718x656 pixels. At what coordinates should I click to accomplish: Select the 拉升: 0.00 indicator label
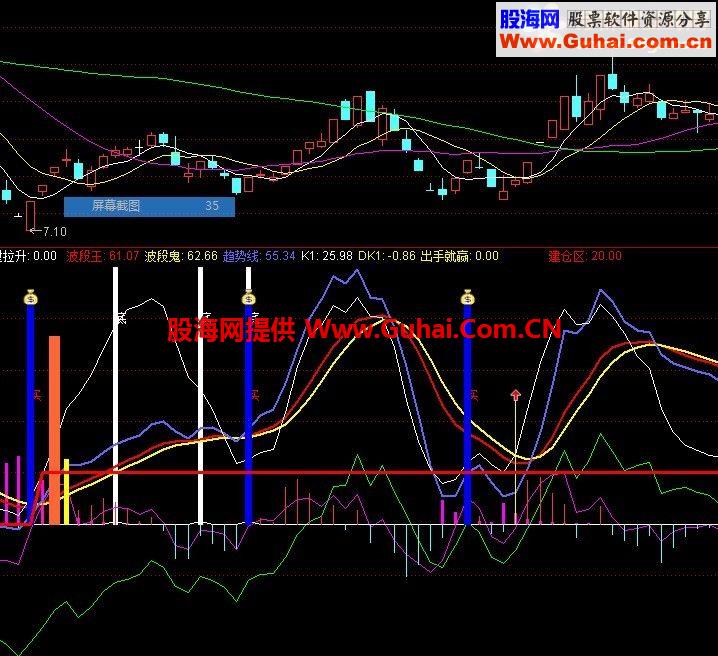point(28,256)
